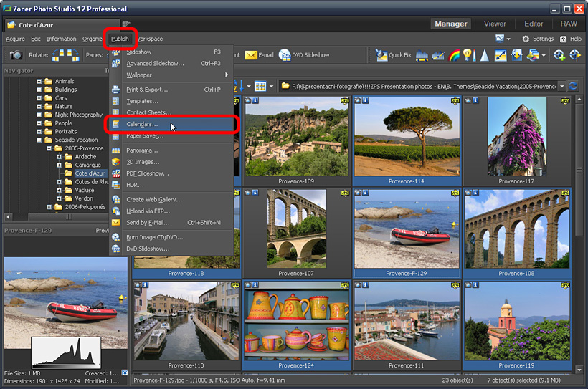The height and width of the screenshot is (389, 588).
Task: Switch to the Manager tab
Action: pyautogui.click(x=451, y=24)
